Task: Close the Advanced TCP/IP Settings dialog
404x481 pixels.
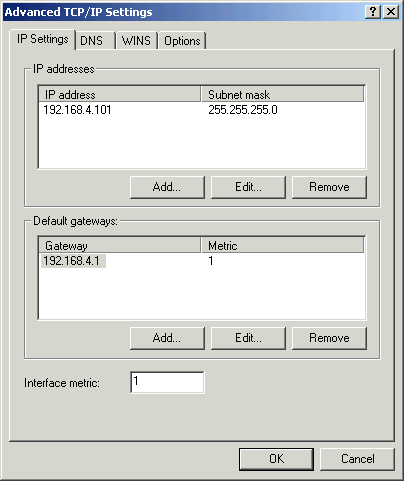Action: point(391,12)
